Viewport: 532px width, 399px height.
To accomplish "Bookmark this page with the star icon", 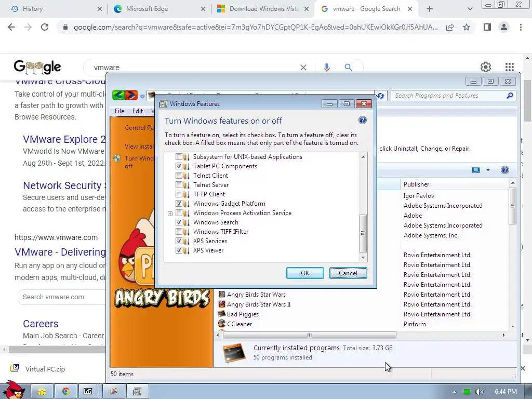I will click(x=467, y=27).
